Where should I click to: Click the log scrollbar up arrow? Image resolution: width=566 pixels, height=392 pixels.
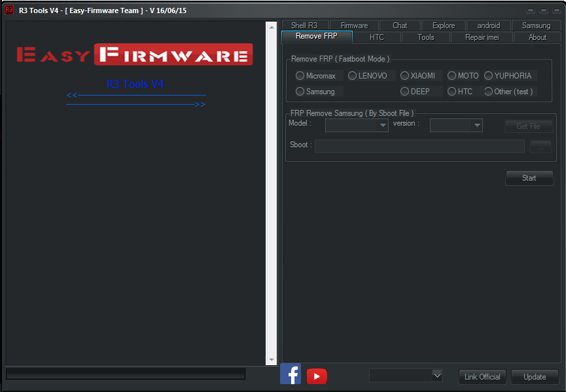click(x=272, y=27)
